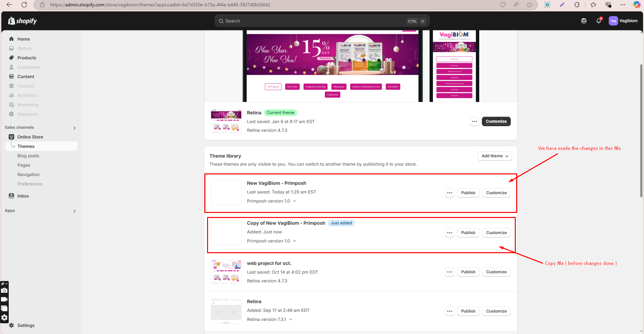Image resolution: width=644 pixels, height=334 pixels.
Task: Open Navigation under Online Store
Action: coord(29,174)
